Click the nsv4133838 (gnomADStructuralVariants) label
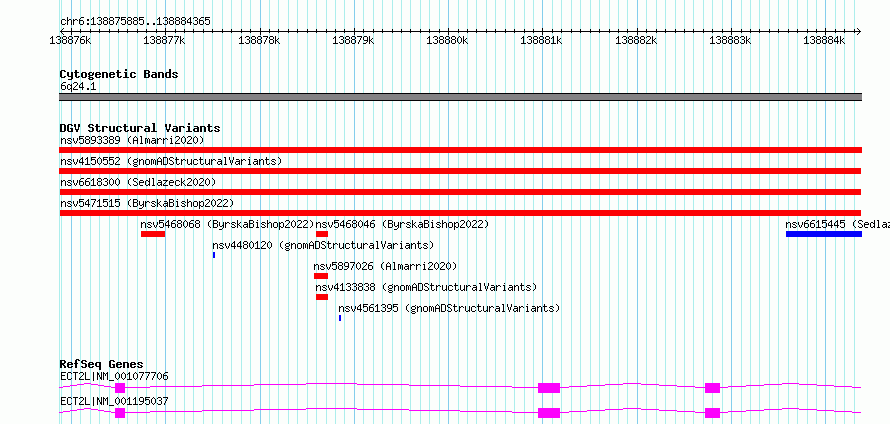890x424 pixels. [426, 287]
